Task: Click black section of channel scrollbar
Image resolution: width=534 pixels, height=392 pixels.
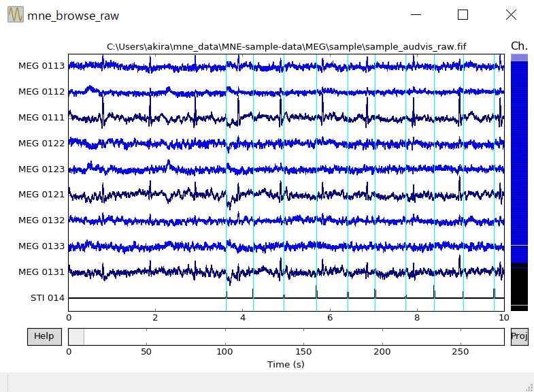Action: [519, 286]
